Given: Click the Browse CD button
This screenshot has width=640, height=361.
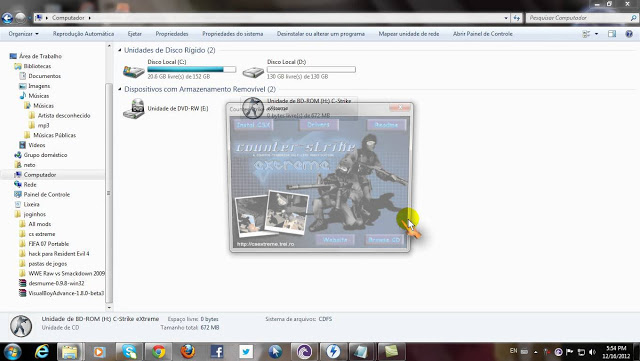Looking at the screenshot, I should (384, 240).
